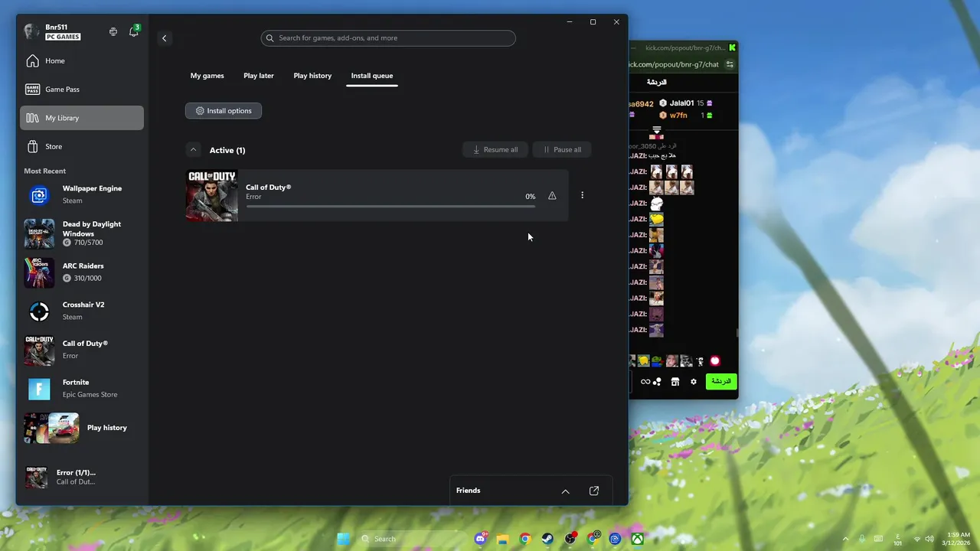Click the search games input field

tap(388, 37)
